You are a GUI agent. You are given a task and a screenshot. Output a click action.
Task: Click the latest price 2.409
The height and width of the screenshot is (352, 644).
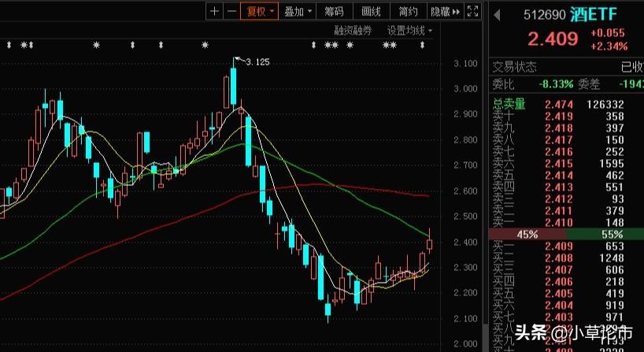[553, 39]
